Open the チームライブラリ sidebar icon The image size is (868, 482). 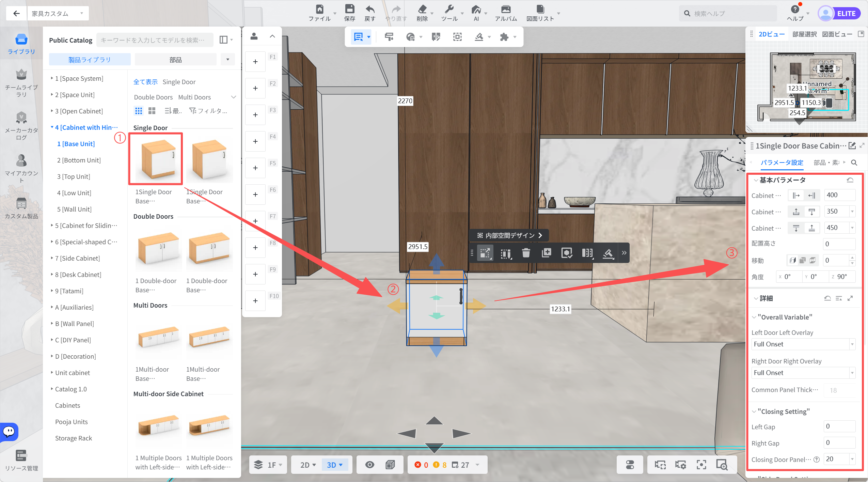21,74
